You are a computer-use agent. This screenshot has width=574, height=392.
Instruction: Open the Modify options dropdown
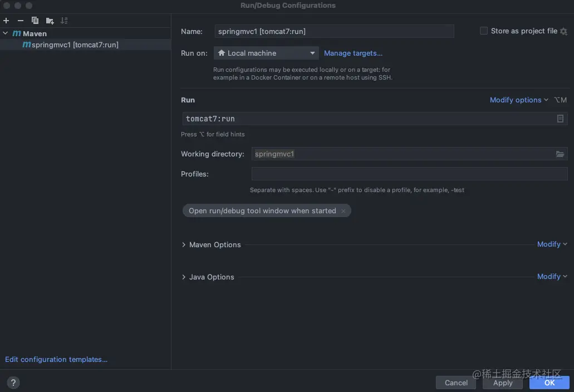(519, 100)
